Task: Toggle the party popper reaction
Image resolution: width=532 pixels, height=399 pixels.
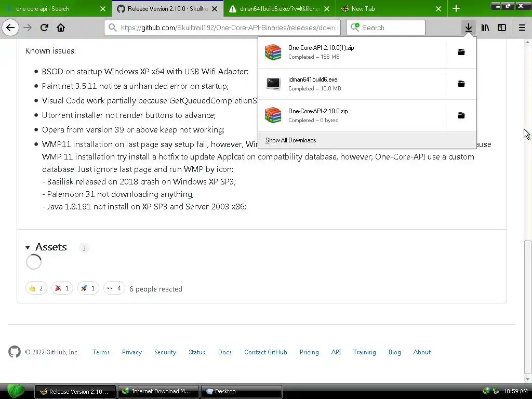Action: tap(62, 288)
